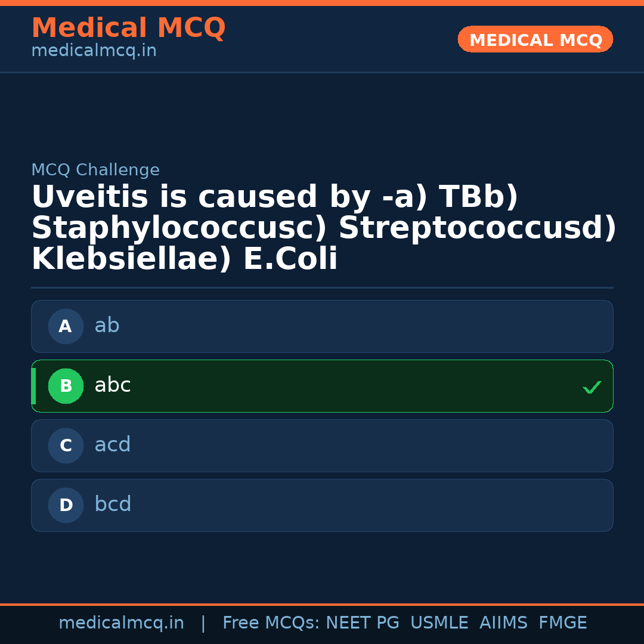
Task: Select answer option 'ab'
Action: (322, 326)
